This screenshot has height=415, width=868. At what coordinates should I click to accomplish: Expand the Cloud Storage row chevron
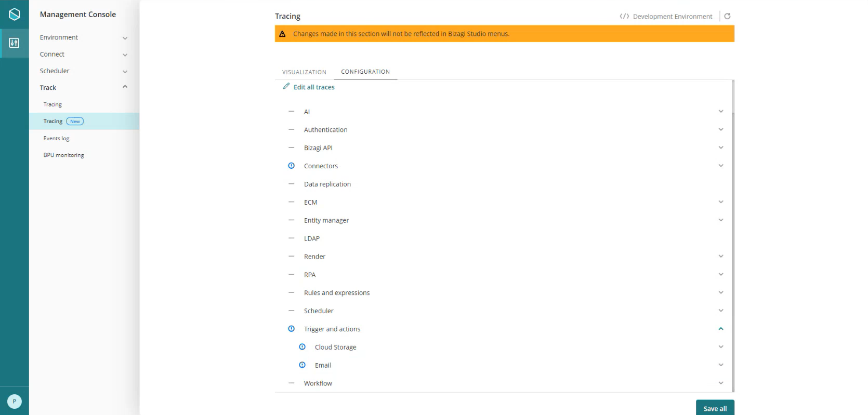point(721,346)
